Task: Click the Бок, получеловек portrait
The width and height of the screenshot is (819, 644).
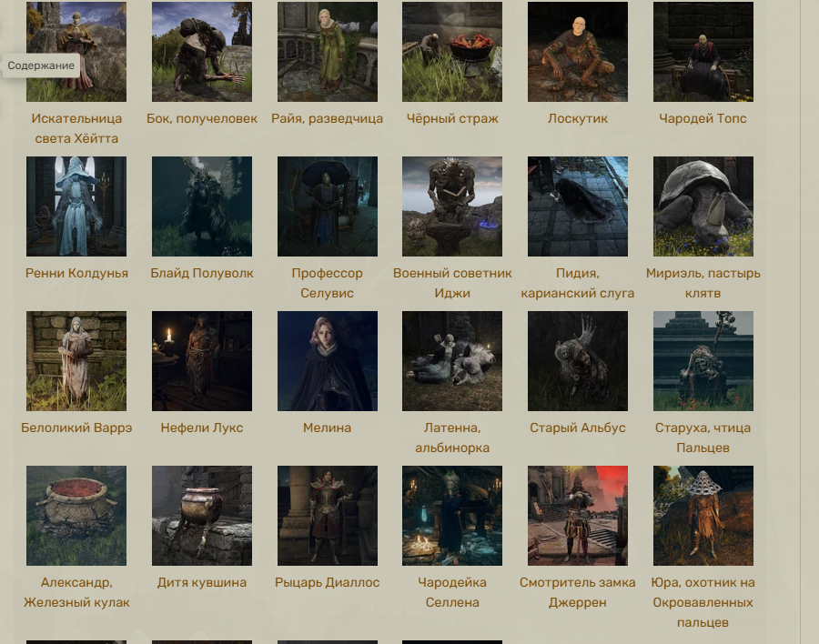Action: (x=202, y=52)
